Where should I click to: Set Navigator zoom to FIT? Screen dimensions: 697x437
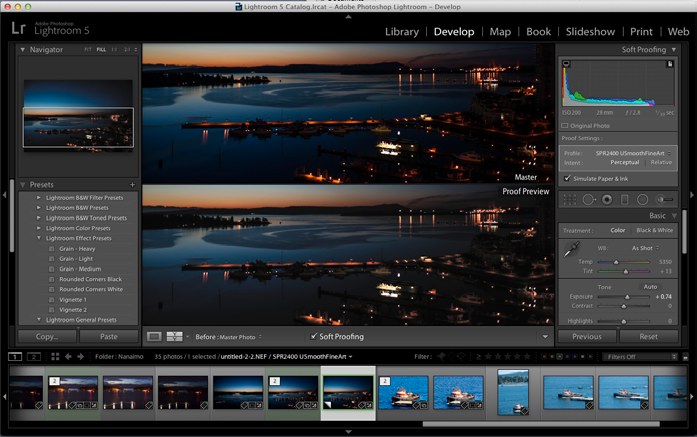click(x=88, y=50)
